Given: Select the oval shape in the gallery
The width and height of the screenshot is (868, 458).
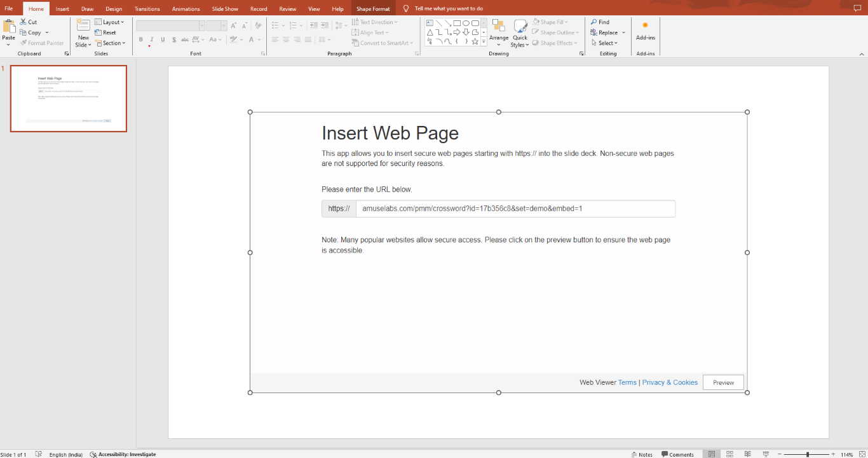Looking at the screenshot, I should click(x=466, y=23).
